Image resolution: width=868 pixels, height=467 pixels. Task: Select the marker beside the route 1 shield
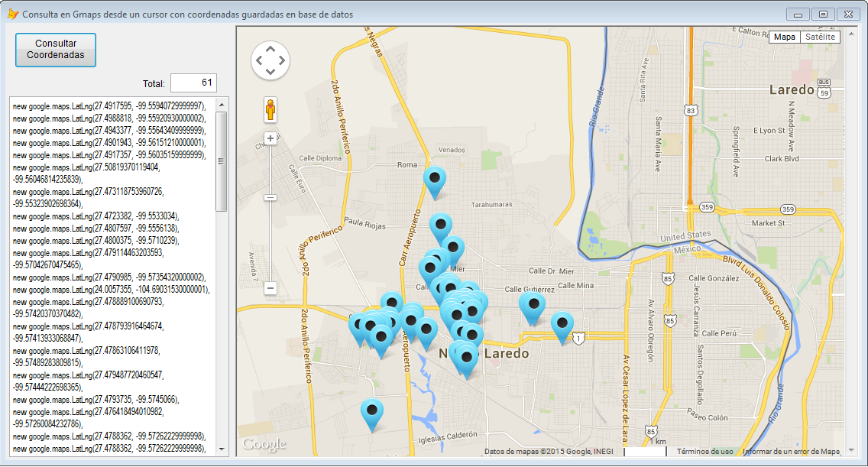(562, 326)
